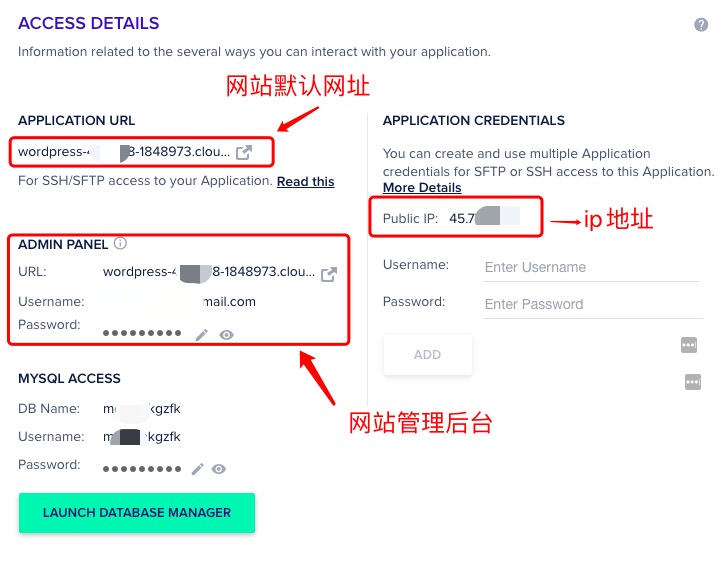Viewport: 721px width, 570px height.
Task: Click the Admin Panel wordpress URL text
Action: [209, 272]
